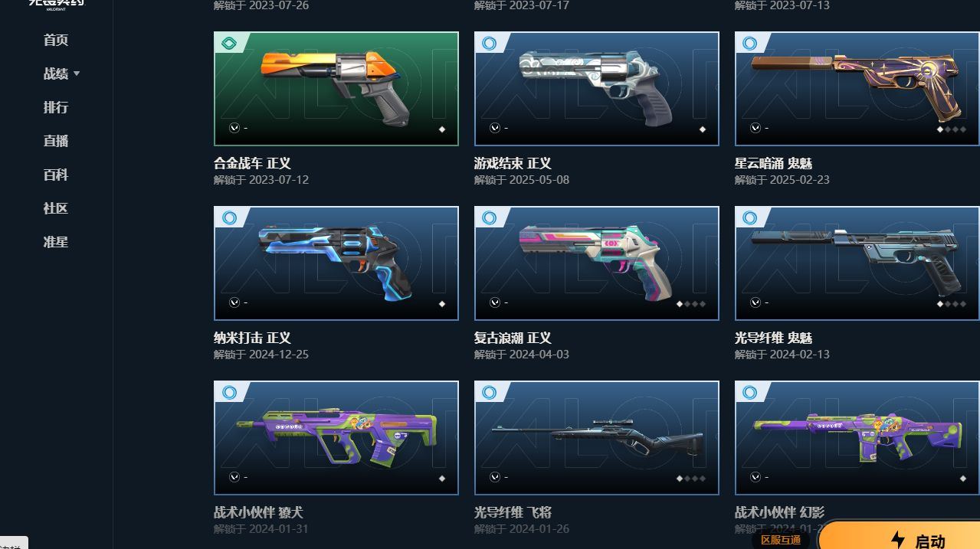The height and width of the screenshot is (549, 980).
Task: Click the tier badge icon on 复古浪潮 正义 card
Action: pos(489,218)
